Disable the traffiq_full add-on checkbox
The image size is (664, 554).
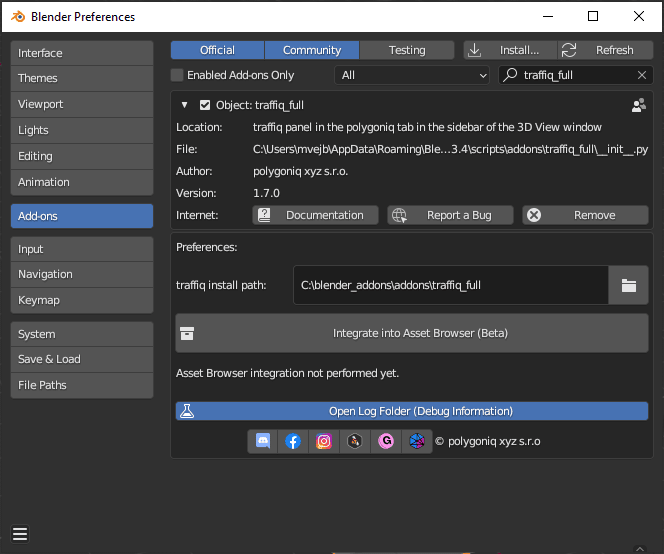(x=205, y=105)
